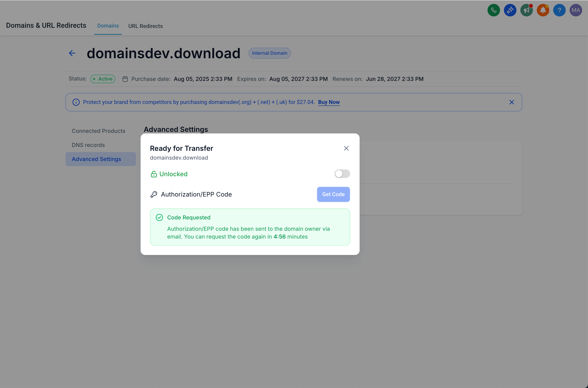Open the MA user avatar menu
Viewport: 588px width, 388px height.
(x=576, y=10)
